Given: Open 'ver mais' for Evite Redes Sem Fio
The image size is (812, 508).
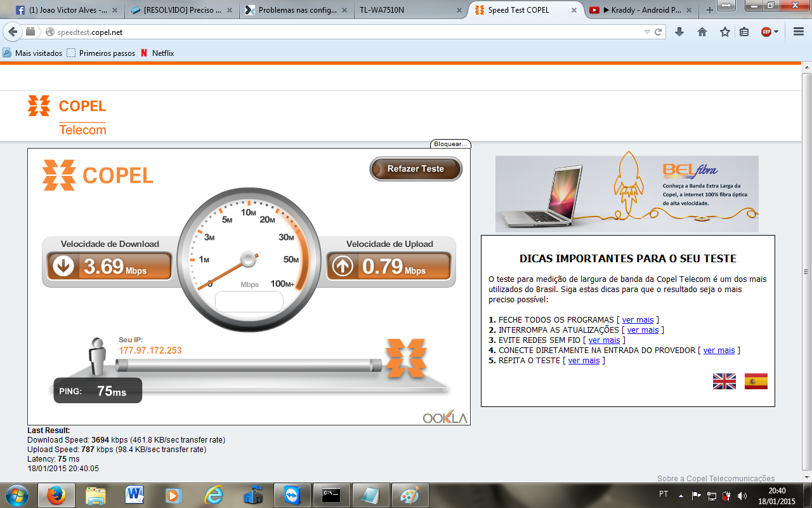Looking at the screenshot, I should pyautogui.click(x=604, y=340).
